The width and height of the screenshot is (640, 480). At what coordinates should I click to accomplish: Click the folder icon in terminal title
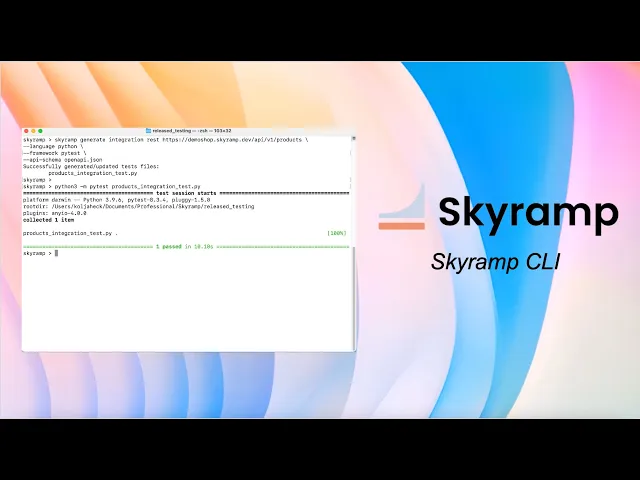(148, 131)
